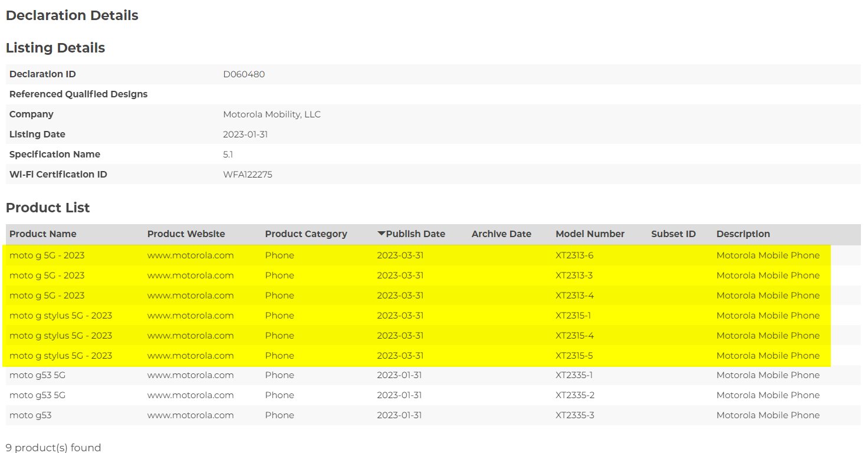Image resolution: width=868 pixels, height=453 pixels.
Task: Select the Declaration ID value D060480
Action: [244, 74]
